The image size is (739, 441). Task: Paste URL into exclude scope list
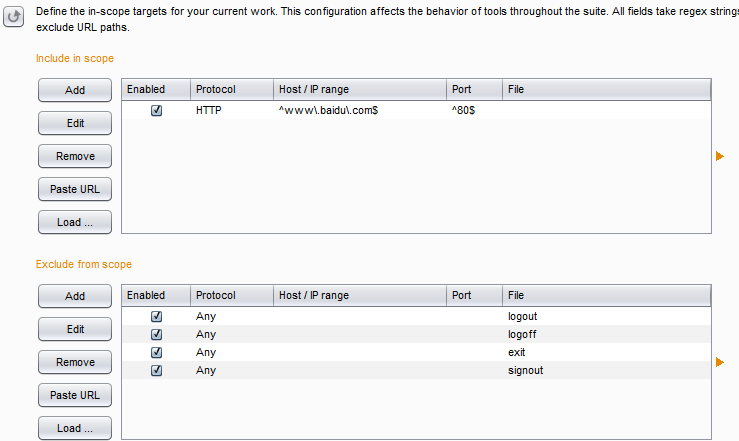click(75, 395)
